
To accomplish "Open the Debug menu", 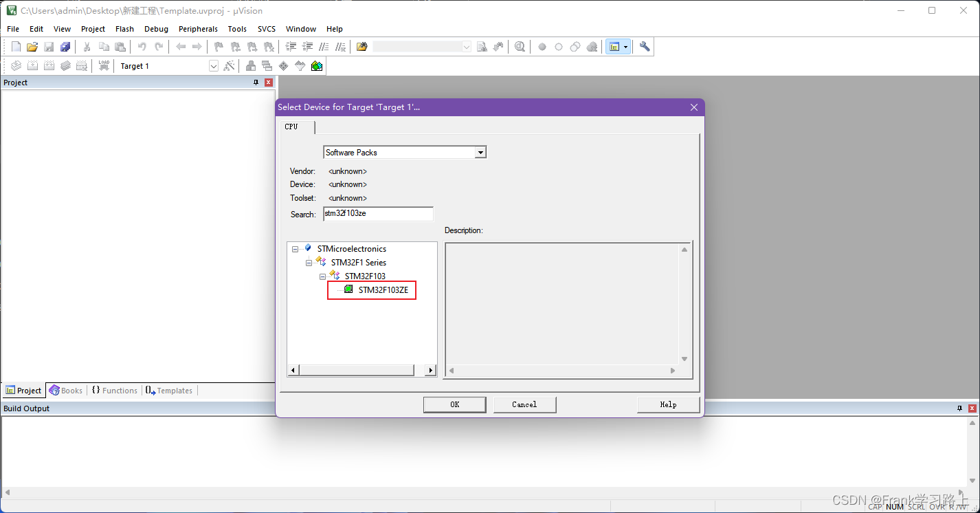I will click(157, 29).
